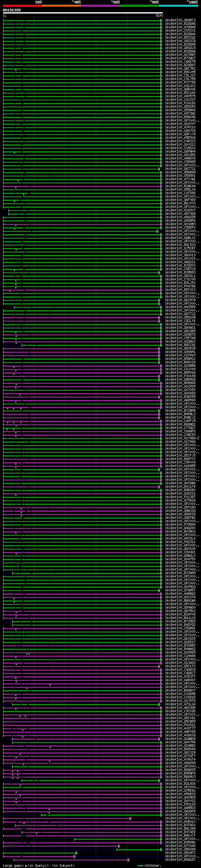
Task: Click the red 20% identity legend segment
Action: click(x=22, y=5)
